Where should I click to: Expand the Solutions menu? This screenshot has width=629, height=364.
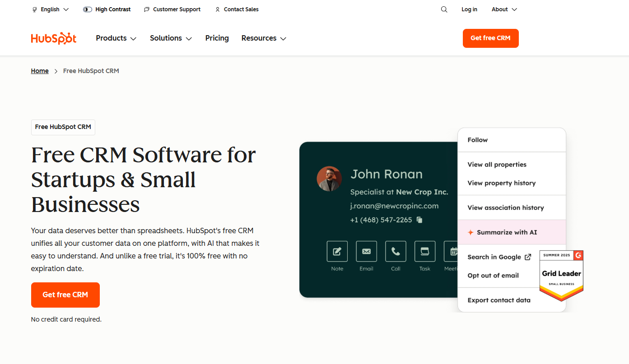point(171,38)
